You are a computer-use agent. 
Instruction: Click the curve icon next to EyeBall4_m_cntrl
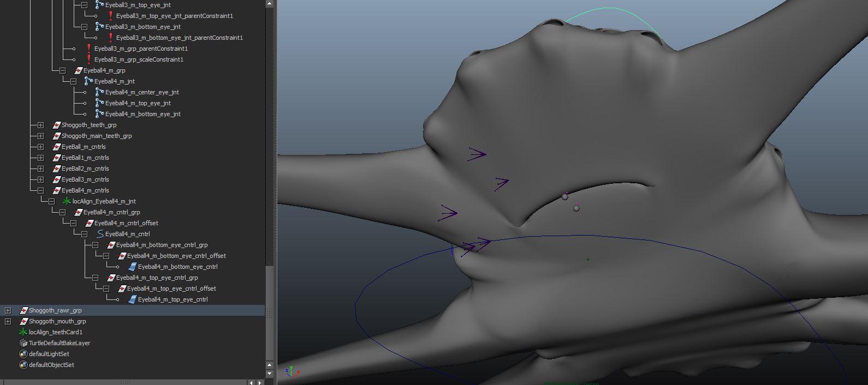click(x=99, y=234)
